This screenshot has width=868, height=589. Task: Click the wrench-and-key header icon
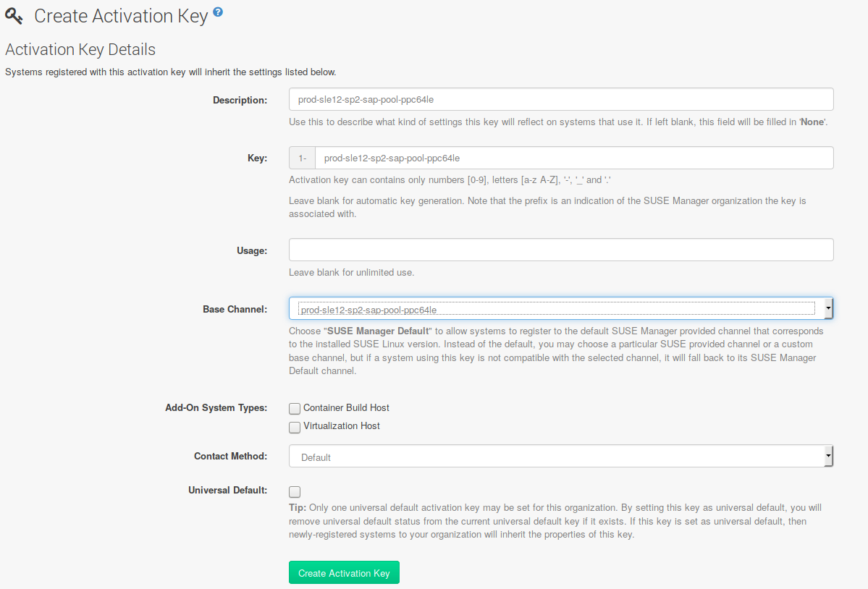pos(14,15)
